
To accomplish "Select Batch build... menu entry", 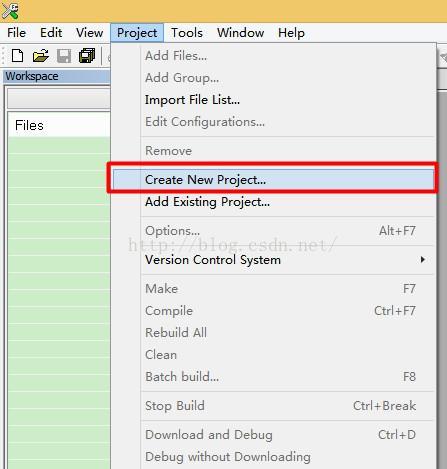I will pyautogui.click(x=273, y=377).
